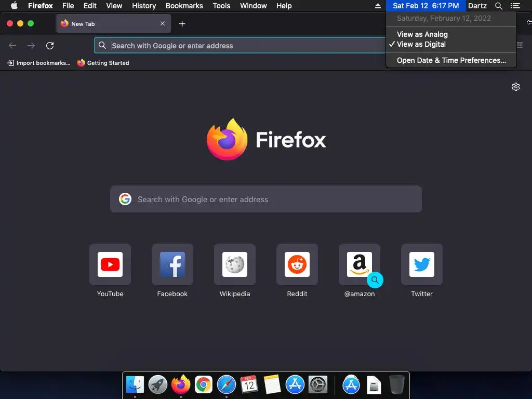
Task: Open Date & Time Preferences
Action: (x=451, y=60)
